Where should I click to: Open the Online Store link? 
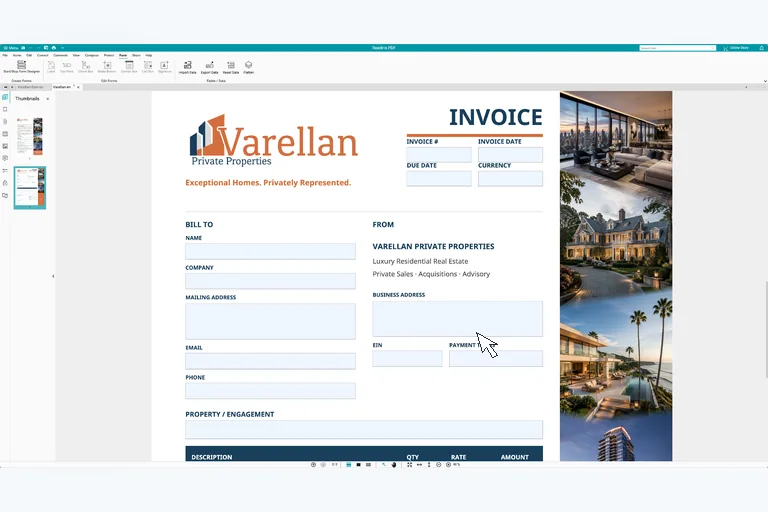(736, 48)
